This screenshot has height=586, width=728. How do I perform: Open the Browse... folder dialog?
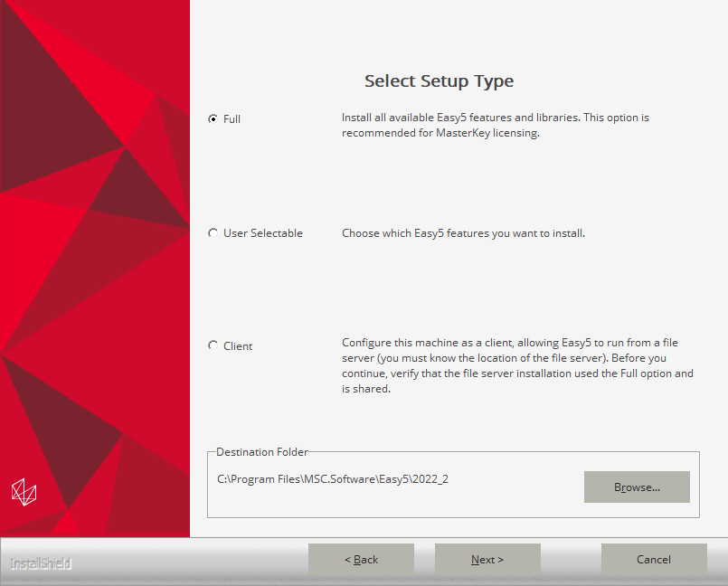point(637,487)
